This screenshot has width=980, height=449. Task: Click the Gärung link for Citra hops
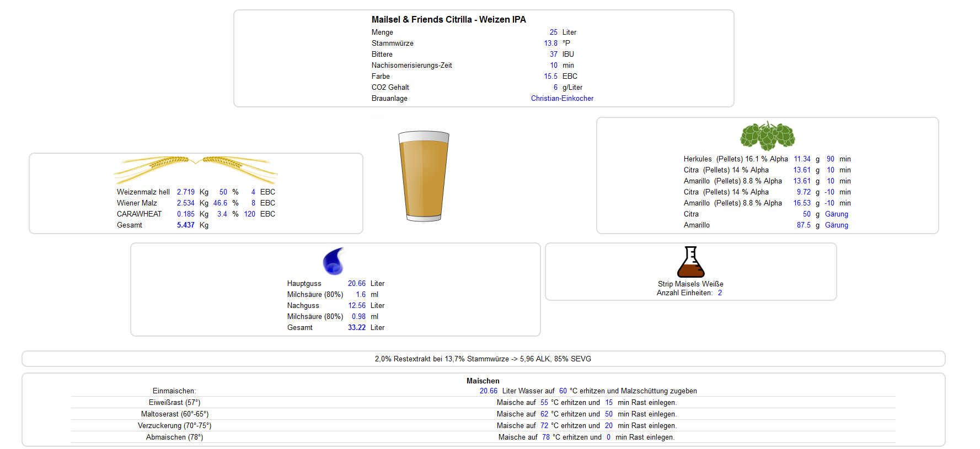pos(836,214)
